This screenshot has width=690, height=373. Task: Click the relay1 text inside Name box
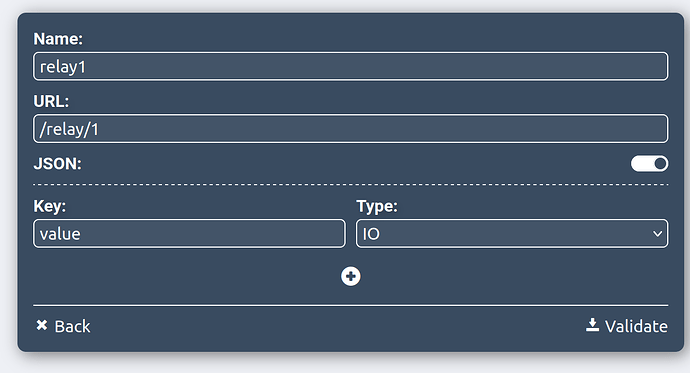(62, 67)
